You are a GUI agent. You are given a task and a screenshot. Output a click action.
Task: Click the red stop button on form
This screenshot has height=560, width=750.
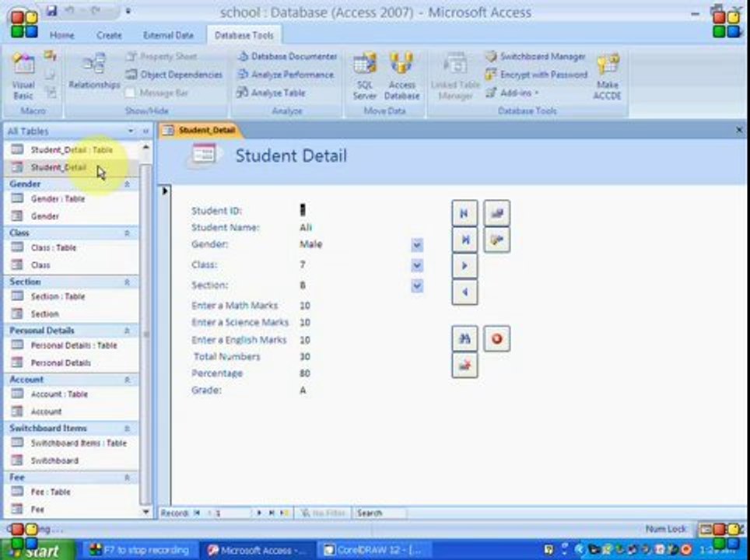coord(496,338)
